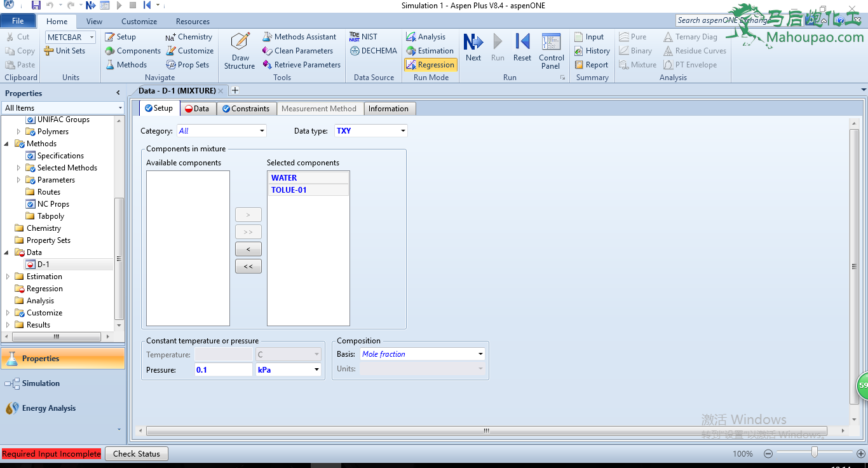
Task: Click the single left arrow move button
Action: click(x=248, y=249)
